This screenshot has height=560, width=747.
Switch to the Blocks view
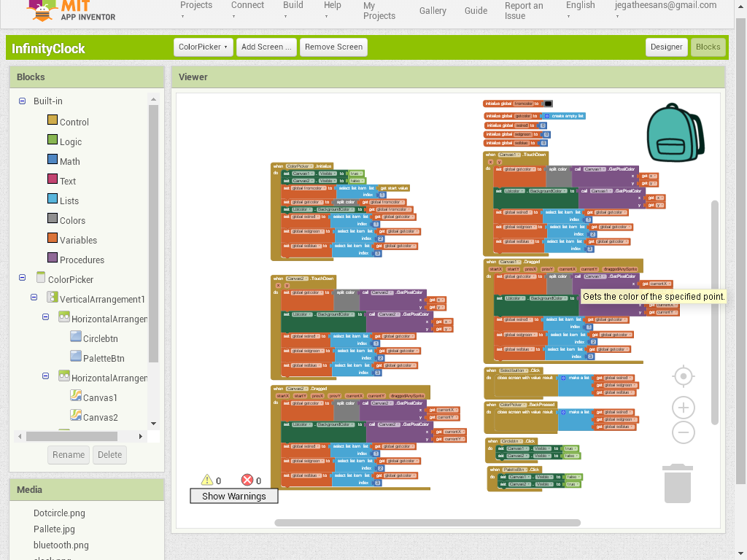(708, 47)
